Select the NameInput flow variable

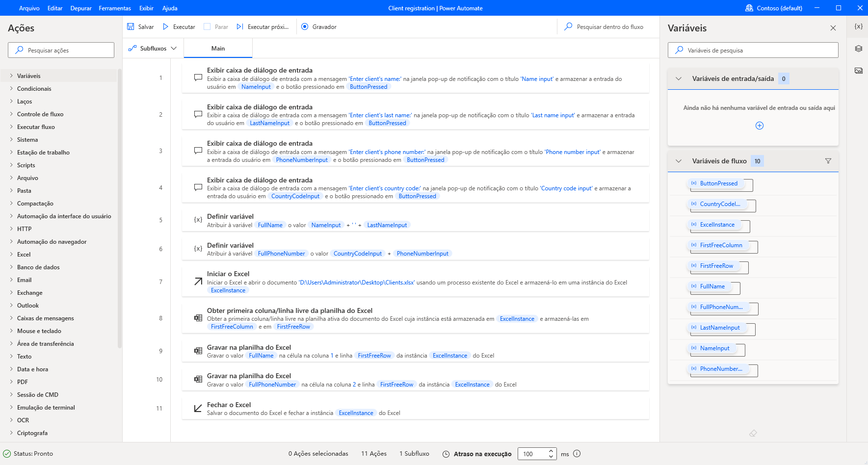[711, 348]
